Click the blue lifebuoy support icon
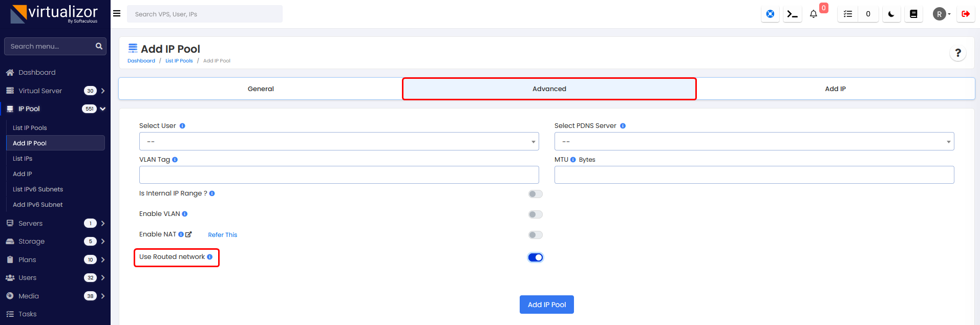980x325 pixels. coord(770,14)
